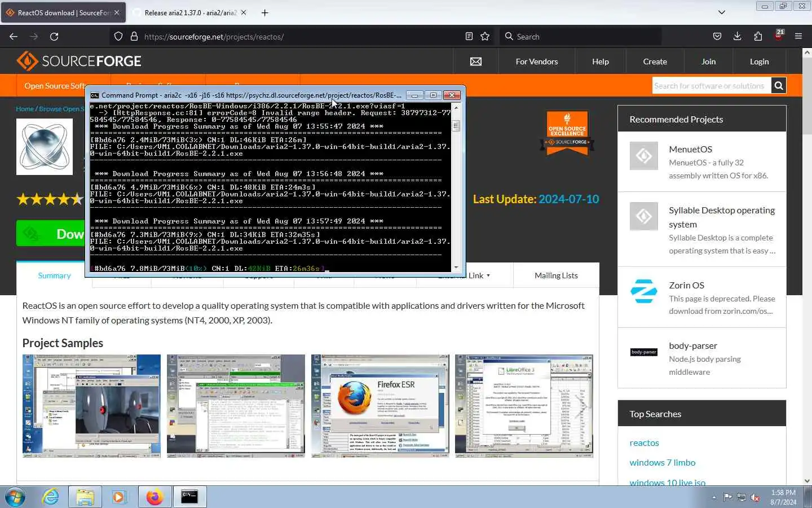Launch Internet Explorer from taskbar
Image resolution: width=812 pixels, height=508 pixels.
click(x=51, y=497)
